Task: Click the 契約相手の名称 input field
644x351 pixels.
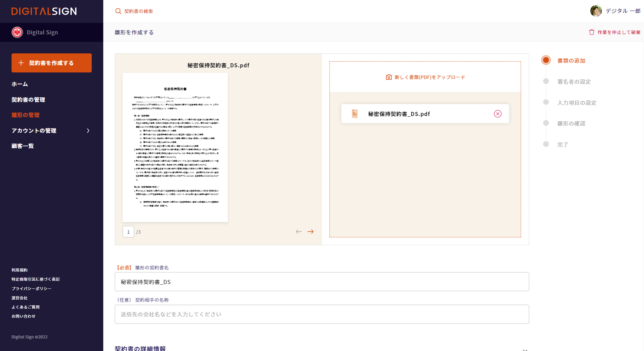Action: coord(322,314)
